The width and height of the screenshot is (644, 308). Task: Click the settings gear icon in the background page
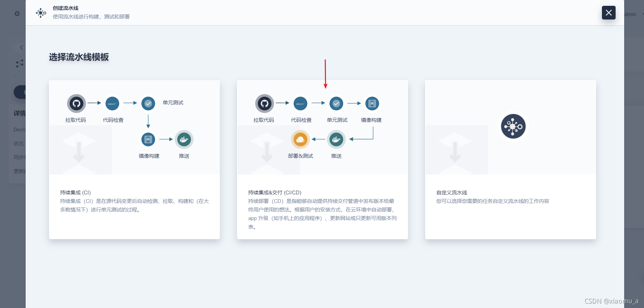(x=17, y=14)
